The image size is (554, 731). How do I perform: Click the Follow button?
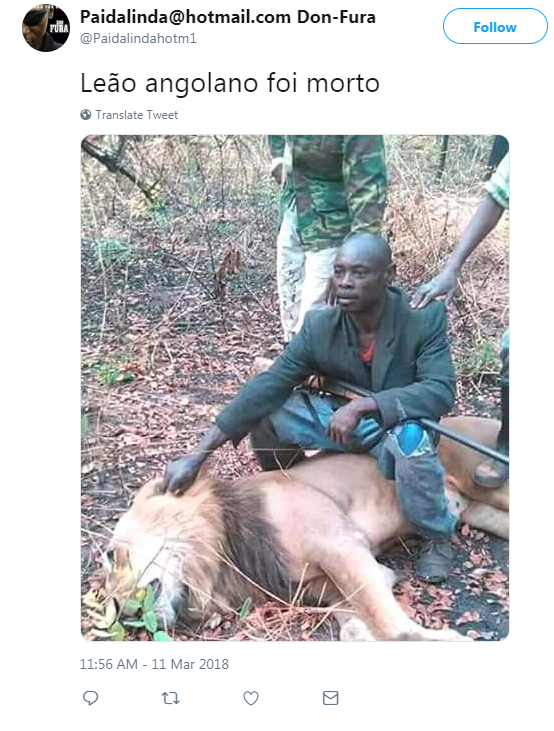[495, 26]
